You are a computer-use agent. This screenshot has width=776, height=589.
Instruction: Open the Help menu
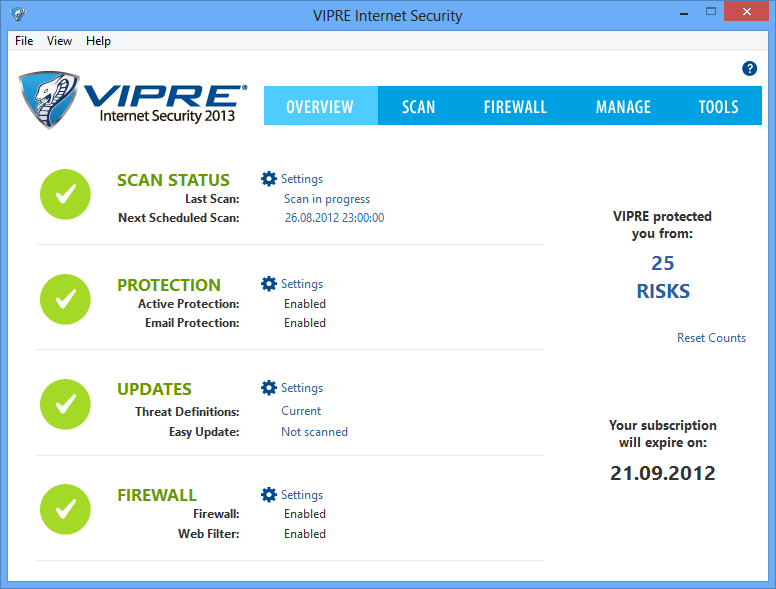pos(98,41)
